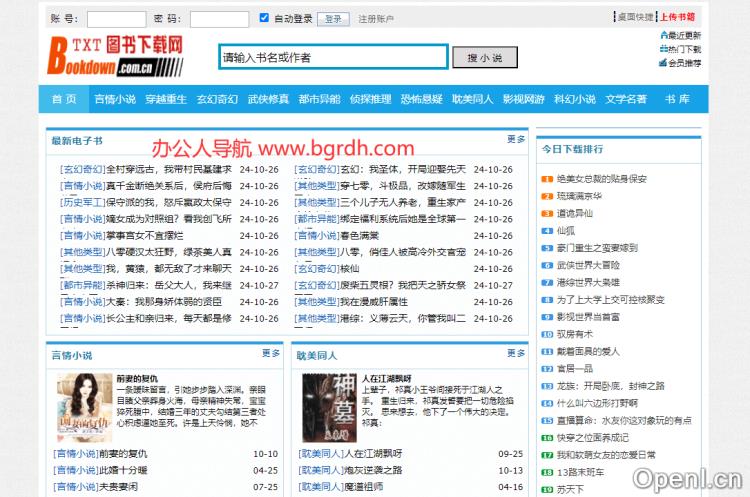Open 会员推荐 via its icon

coord(662,63)
